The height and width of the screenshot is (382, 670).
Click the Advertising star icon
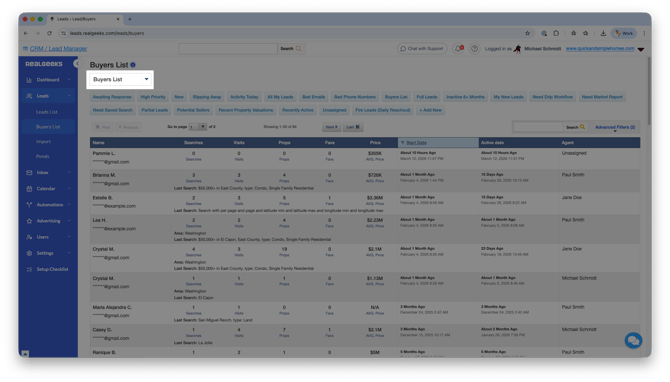coord(29,221)
